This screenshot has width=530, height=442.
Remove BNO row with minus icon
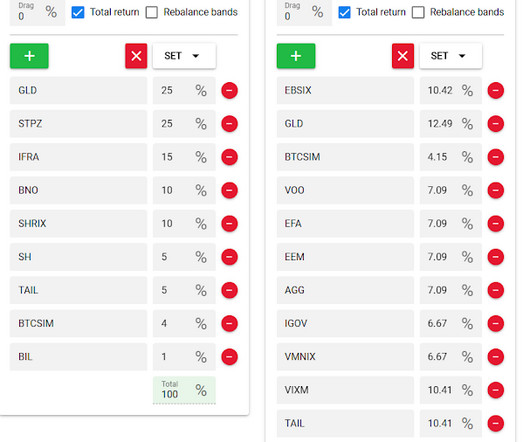[x=229, y=190]
